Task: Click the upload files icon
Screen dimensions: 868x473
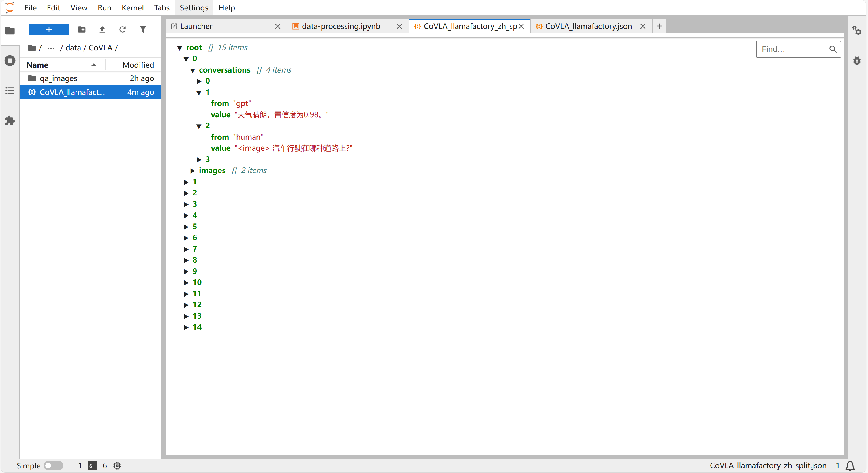Action: [102, 30]
